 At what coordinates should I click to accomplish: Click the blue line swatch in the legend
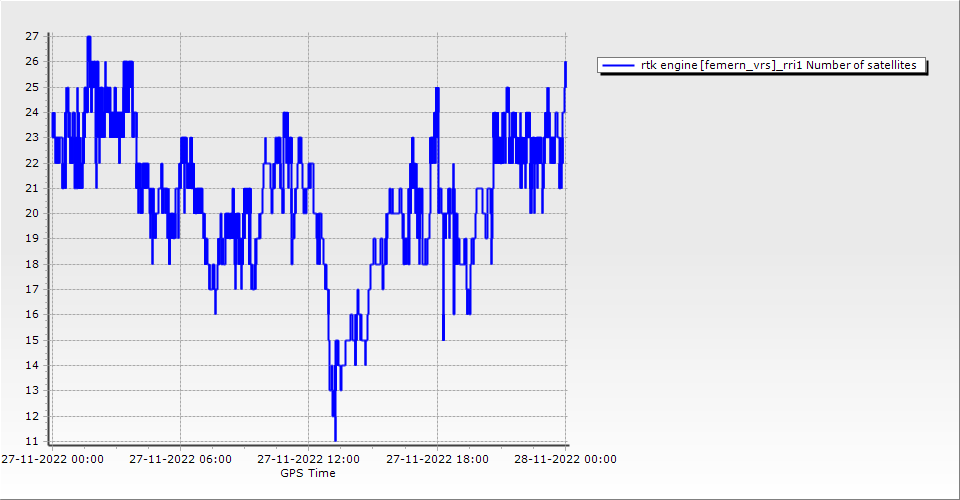click(619, 66)
